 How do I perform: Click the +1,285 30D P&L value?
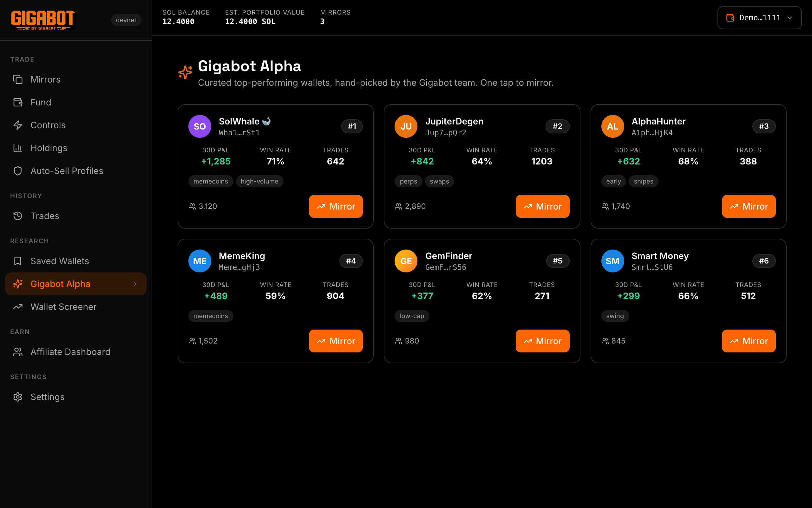[x=216, y=162]
